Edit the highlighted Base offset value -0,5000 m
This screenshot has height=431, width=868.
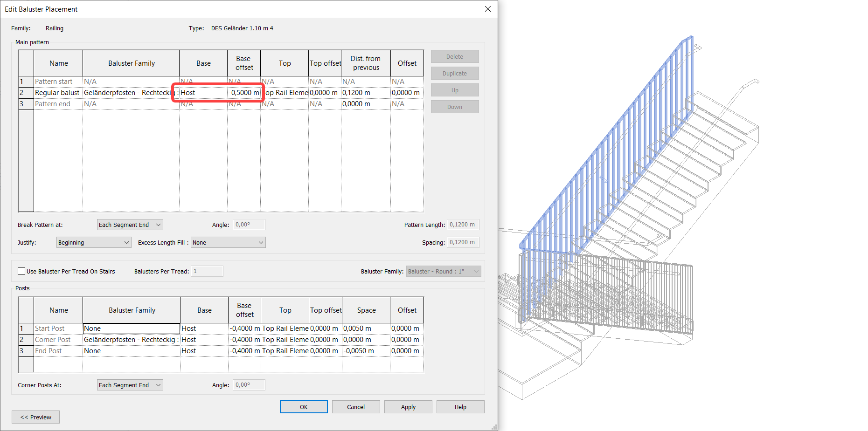[244, 92]
